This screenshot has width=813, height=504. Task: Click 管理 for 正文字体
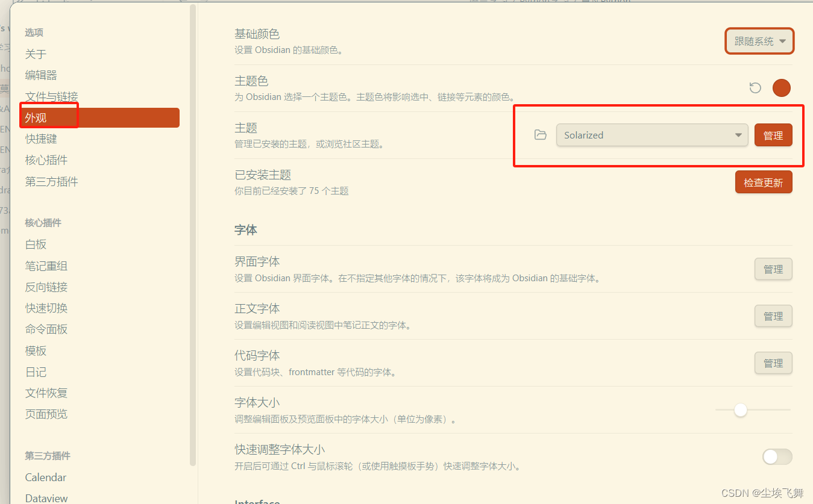773,316
